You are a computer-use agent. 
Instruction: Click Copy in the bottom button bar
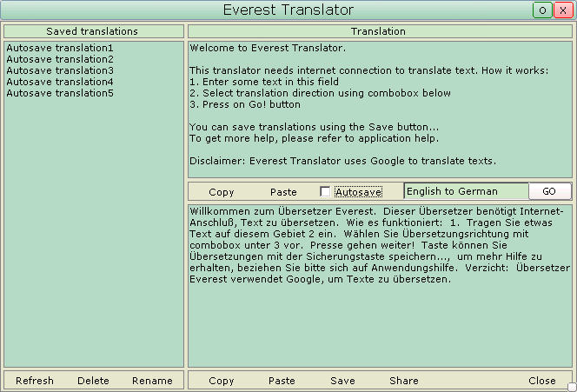tap(222, 381)
